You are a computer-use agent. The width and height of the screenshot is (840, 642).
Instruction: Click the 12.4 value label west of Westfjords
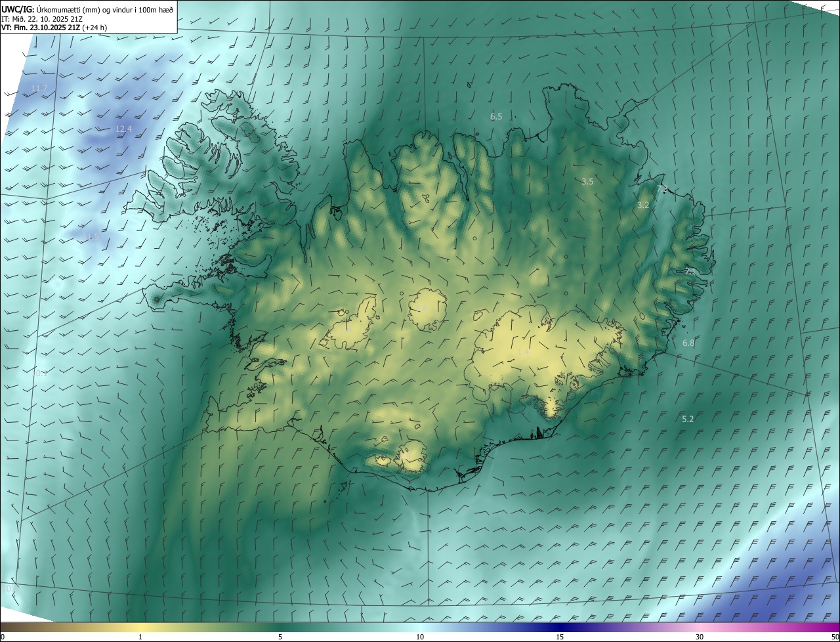click(x=123, y=129)
